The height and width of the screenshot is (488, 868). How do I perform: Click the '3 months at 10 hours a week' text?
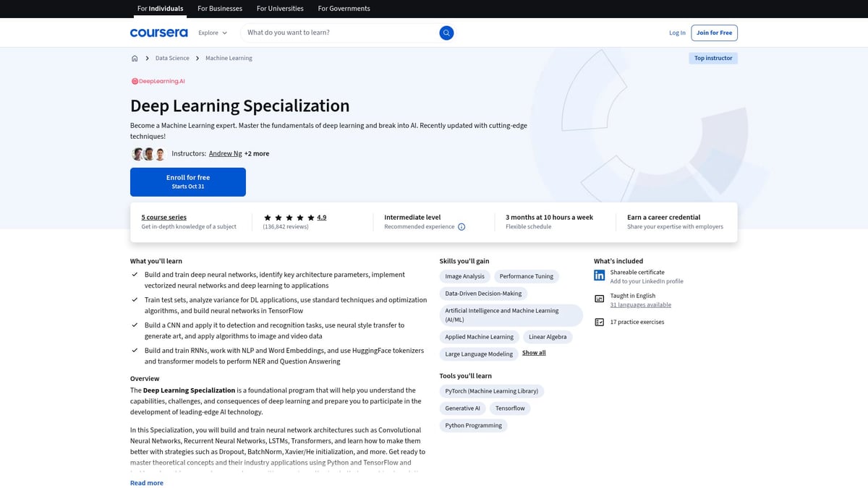pyautogui.click(x=549, y=217)
